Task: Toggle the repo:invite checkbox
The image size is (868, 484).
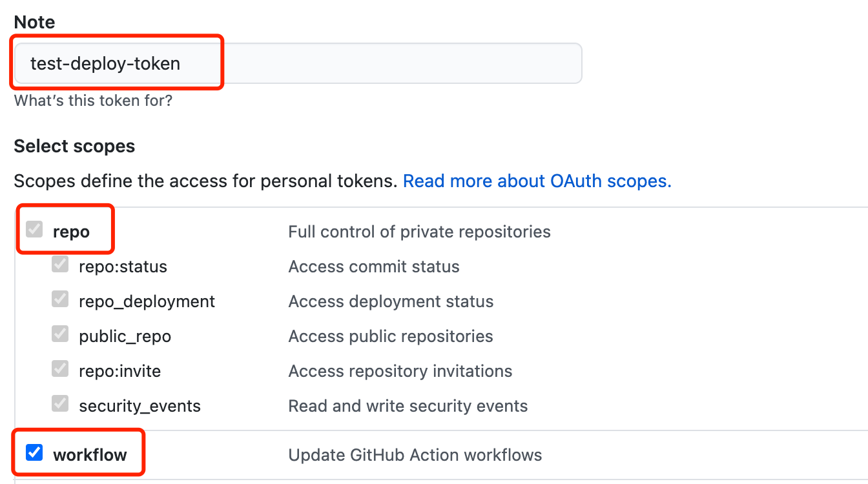Action: coord(60,370)
